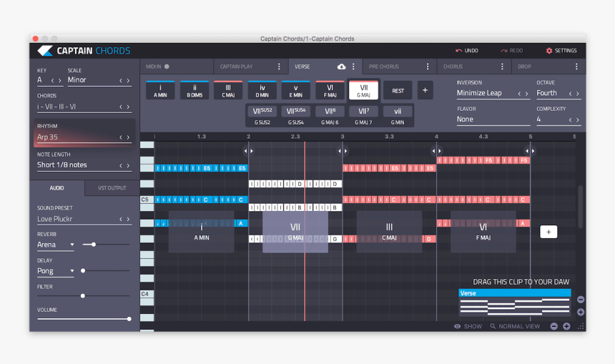Click the Undo arrow icon

pyautogui.click(x=458, y=51)
